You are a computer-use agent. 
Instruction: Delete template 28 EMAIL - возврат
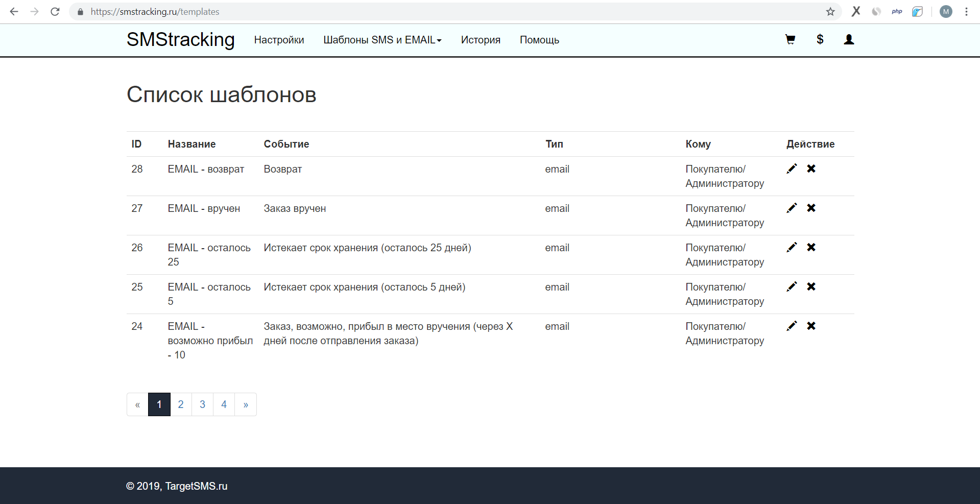pos(811,169)
